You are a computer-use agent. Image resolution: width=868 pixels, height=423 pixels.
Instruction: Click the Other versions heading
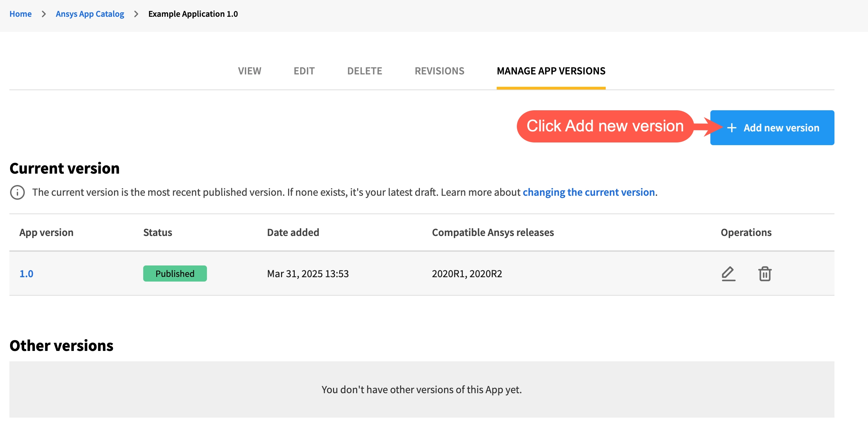(61, 345)
